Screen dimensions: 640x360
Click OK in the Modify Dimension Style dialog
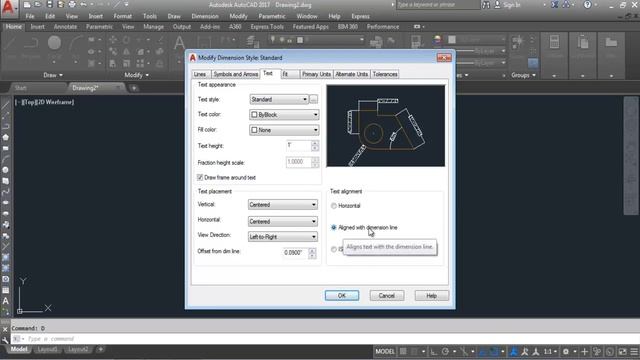[342, 296]
